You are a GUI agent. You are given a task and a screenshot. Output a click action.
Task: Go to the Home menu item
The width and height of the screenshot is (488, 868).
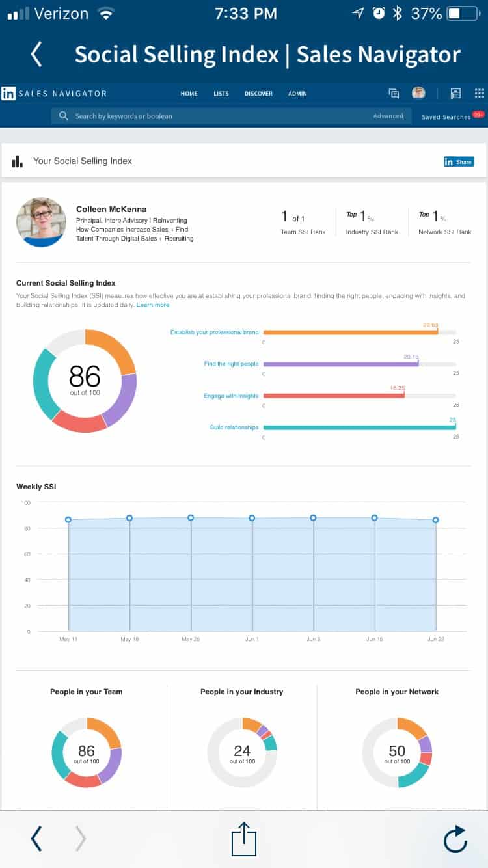(189, 94)
